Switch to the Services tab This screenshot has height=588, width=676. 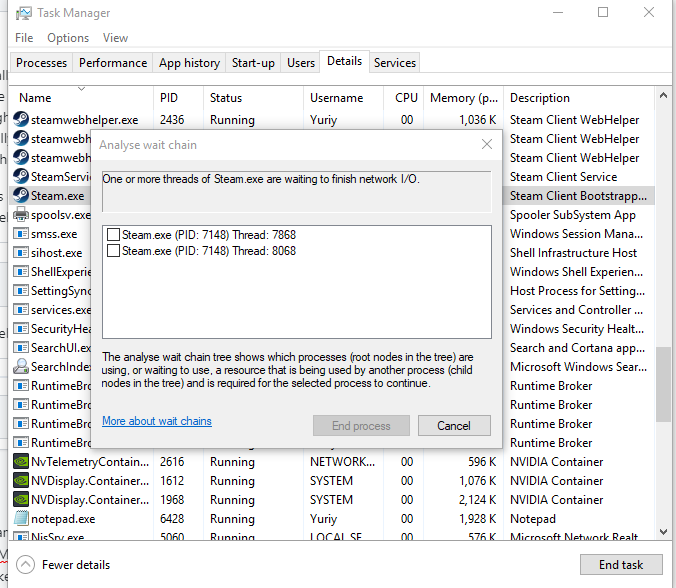[x=394, y=63]
